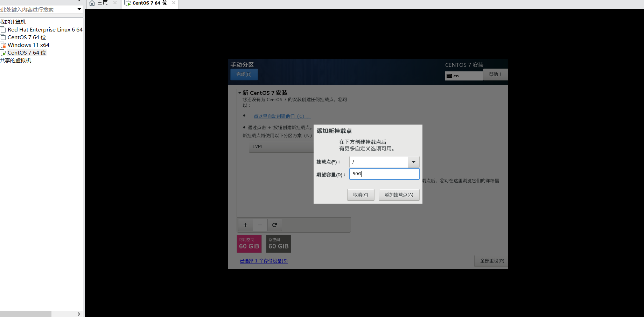The width and height of the screenshot is (644, 317).
Task: Click the sidebar horizontal scrollbar right arrow
Action: [x=79, y=314]
